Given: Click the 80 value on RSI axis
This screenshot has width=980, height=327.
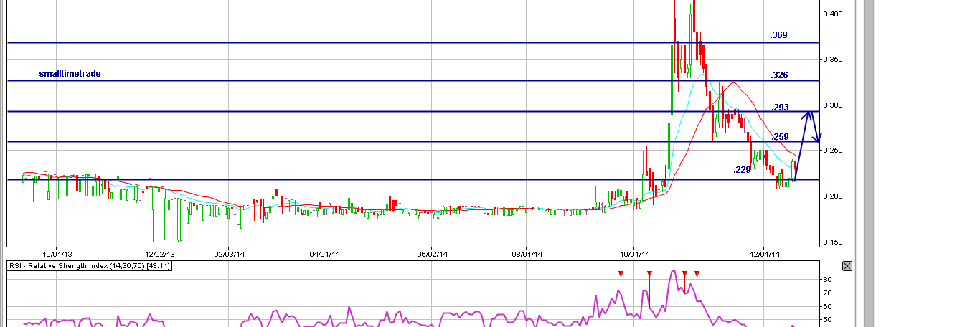Looking at the screenshot, I should click(827, 280).
